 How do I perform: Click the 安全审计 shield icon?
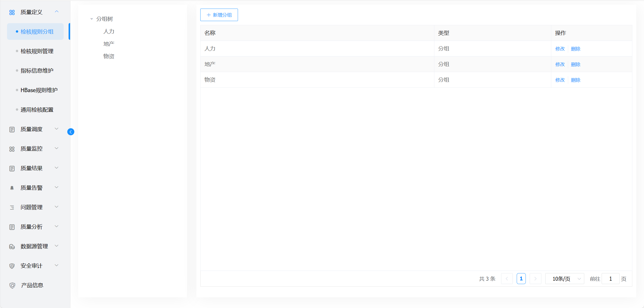point(12,266)
